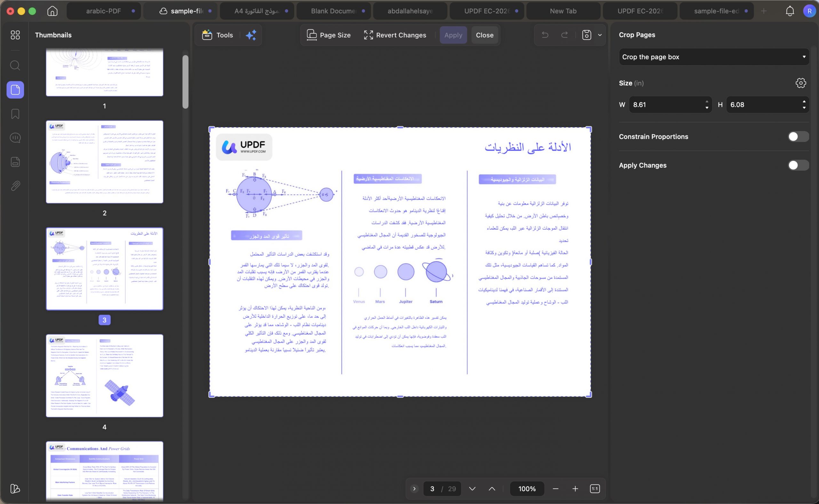Open crop size settings gear
This screenshot has height=504, width=819.
click(x=801, y=83)
